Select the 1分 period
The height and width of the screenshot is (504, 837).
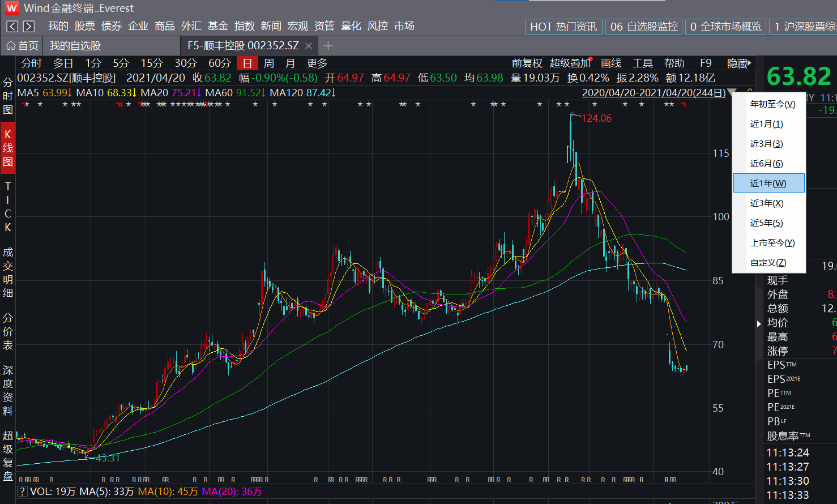pos(93,63)
